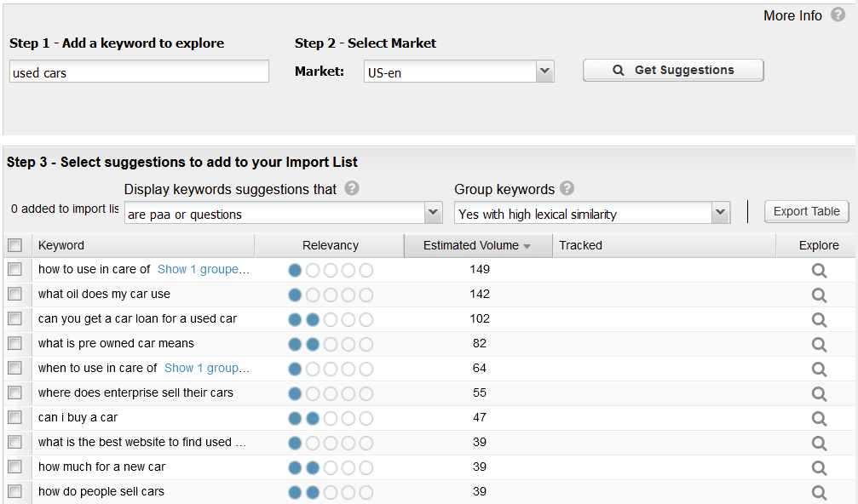Click inside the keyword input showing 'used cars'
Image resolution: width=858 pixels, height=504 pixels.
tap(138, 72)
